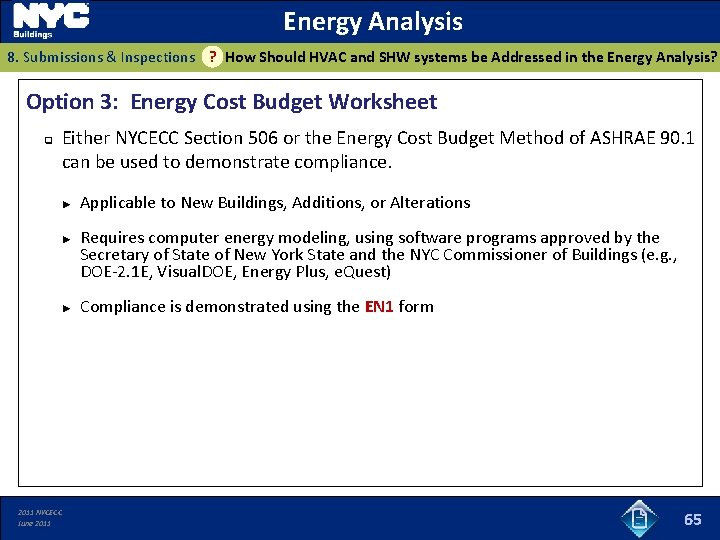Click the 'Either NYCECC Section 506' bullet text

coord(378,138)
